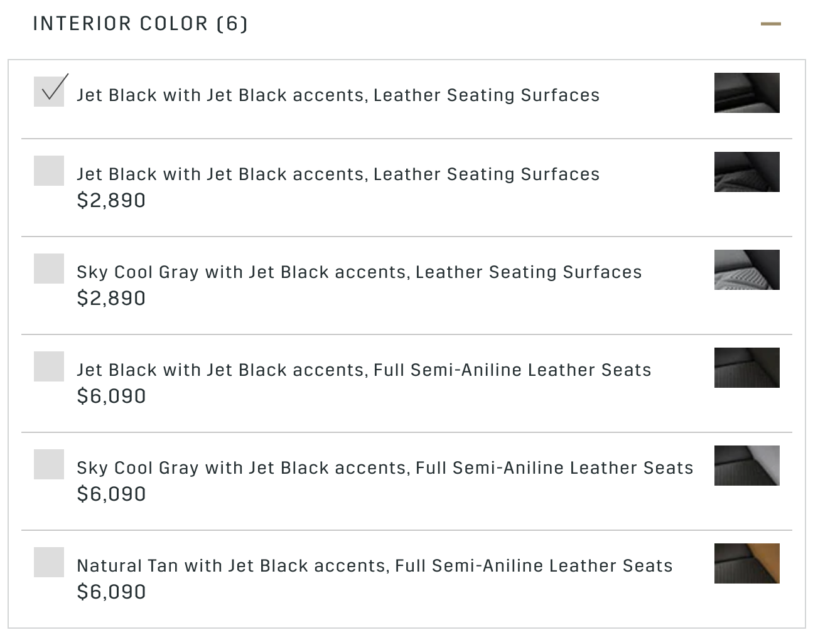Click the Jet Black Semi-Aniline seat swatch image
Image resolution: width=840 pixels, height=640 pixels.
[x=746, y=368]
